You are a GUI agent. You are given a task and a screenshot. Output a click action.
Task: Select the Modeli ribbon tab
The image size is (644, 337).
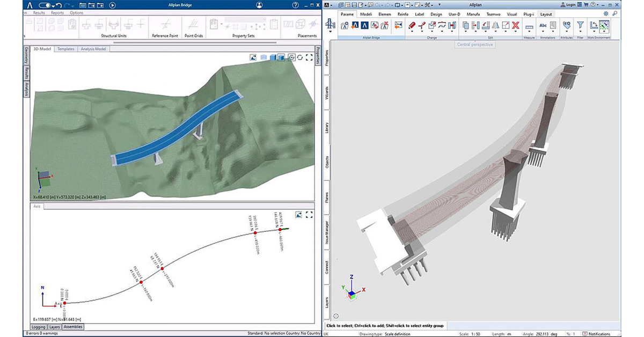pos(367,14)
